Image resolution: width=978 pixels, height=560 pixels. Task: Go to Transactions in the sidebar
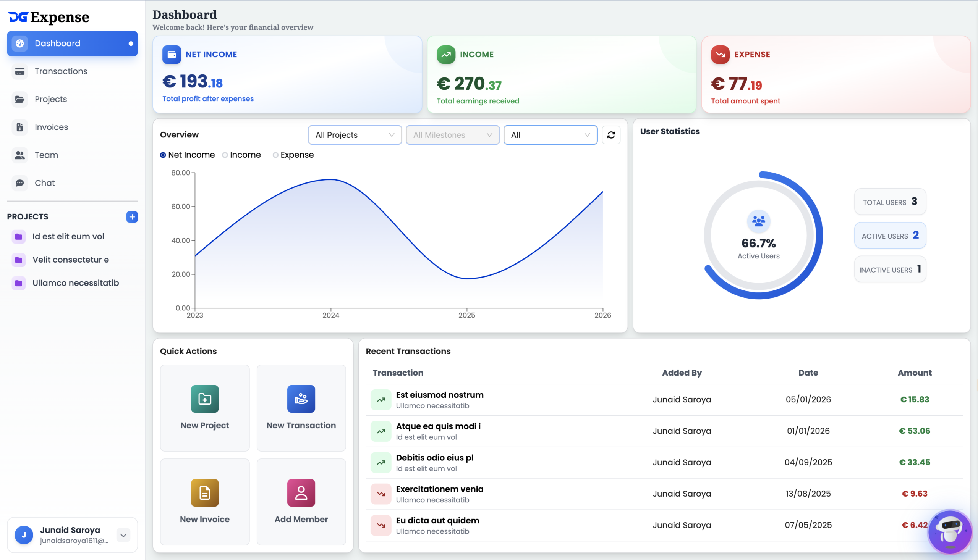pos(61,71)
